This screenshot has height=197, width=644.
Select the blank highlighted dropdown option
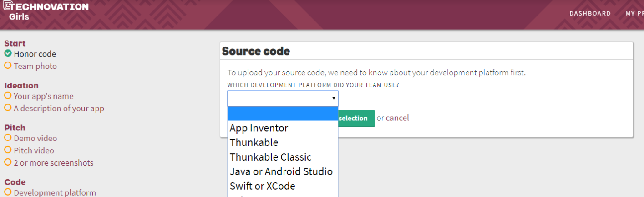(x=282, y=114)
